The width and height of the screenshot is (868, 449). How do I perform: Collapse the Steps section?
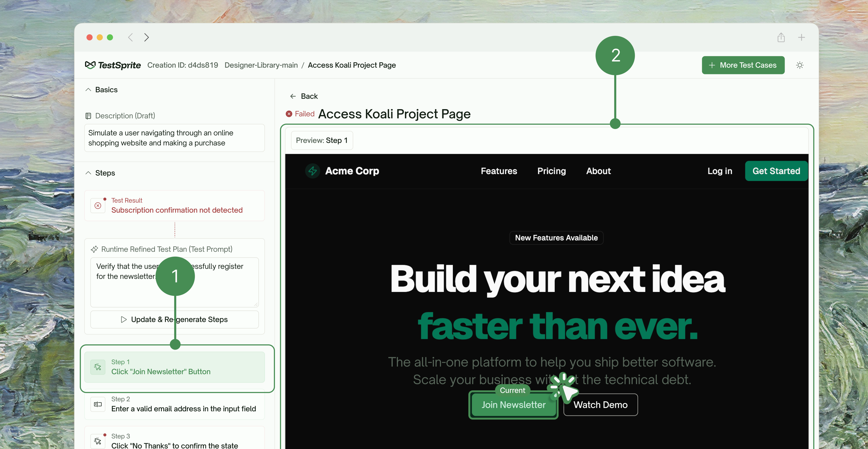point(88,173)
